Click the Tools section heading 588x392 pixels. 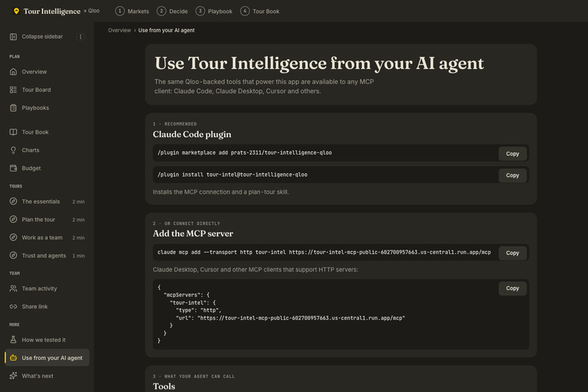[x=164, y=386]
